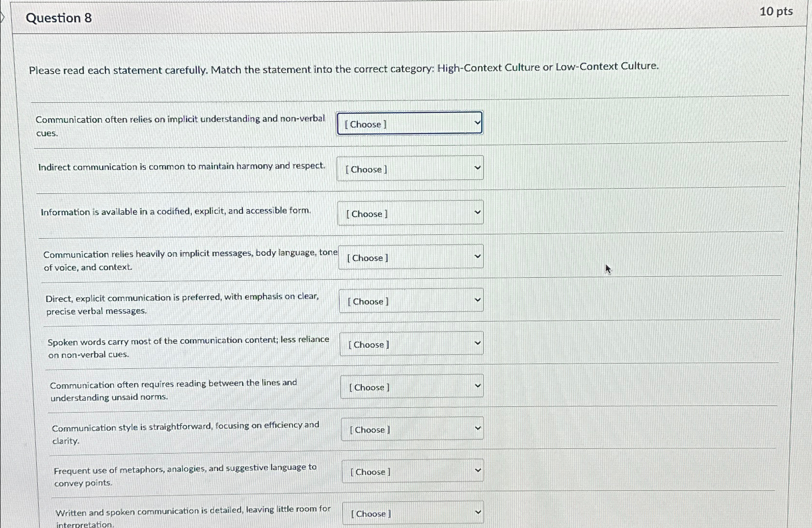Open dropdown for direct, explicit communication preferred
This screenshot has width=812, height=528.
tap(412, 301)
